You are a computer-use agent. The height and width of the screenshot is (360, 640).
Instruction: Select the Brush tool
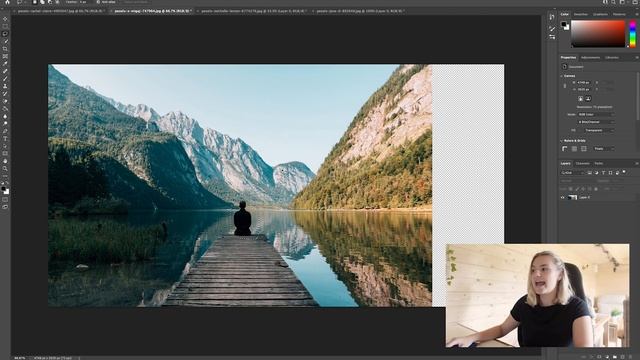pos(5,79)
